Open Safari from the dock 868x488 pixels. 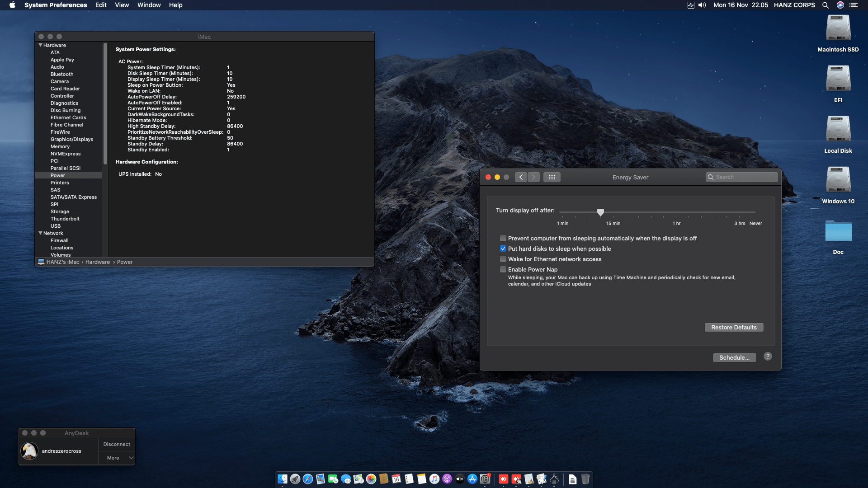(x=308, y=479)
